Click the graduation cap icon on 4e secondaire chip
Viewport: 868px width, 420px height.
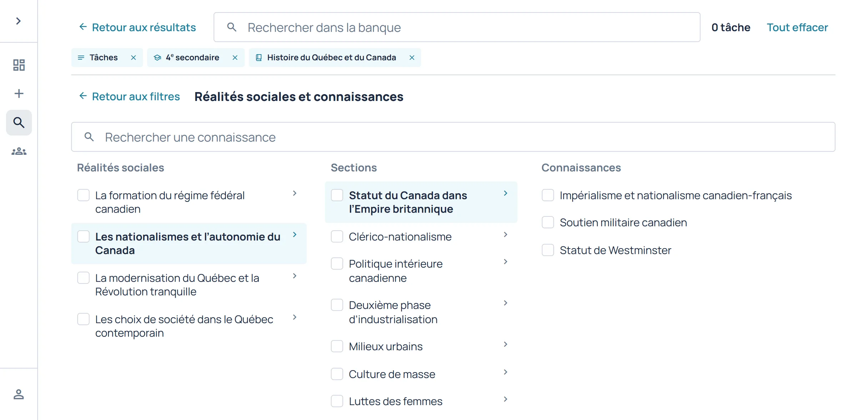(157, 58)
